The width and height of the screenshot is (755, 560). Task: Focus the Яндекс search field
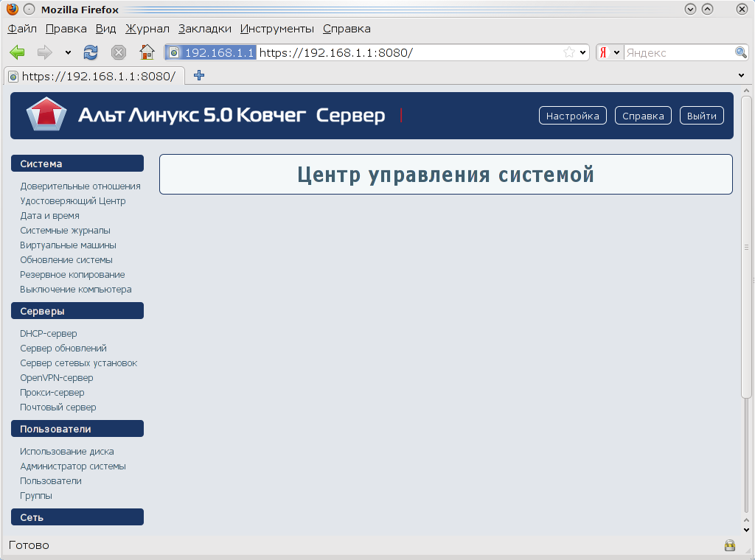pyautogui.click(x=679, y=52)
